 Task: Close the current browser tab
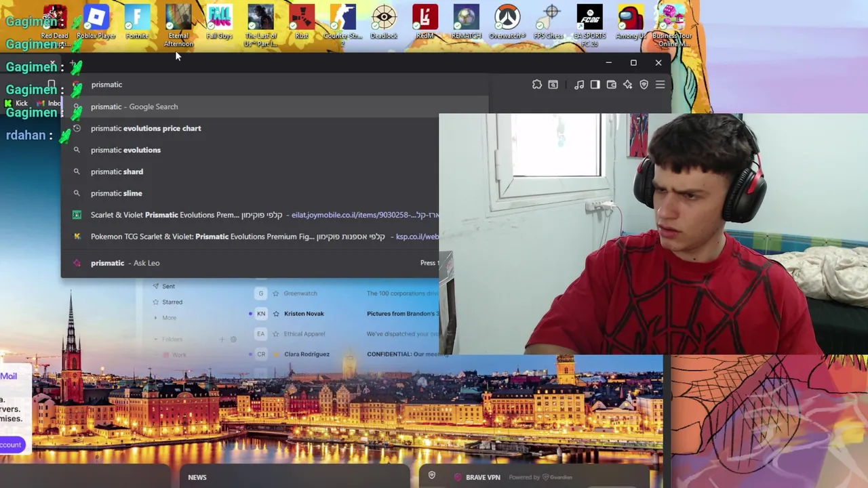53,64
